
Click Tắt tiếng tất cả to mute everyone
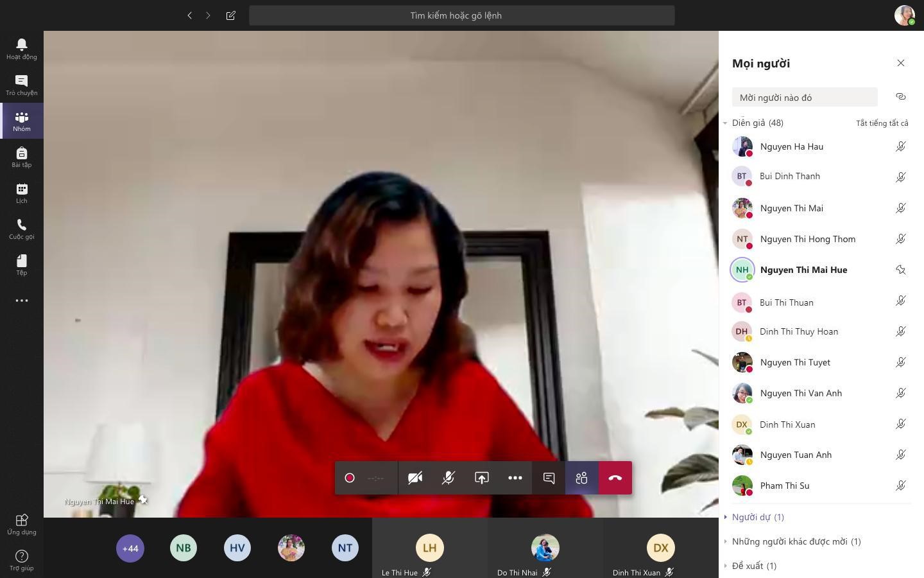point(882,123)
